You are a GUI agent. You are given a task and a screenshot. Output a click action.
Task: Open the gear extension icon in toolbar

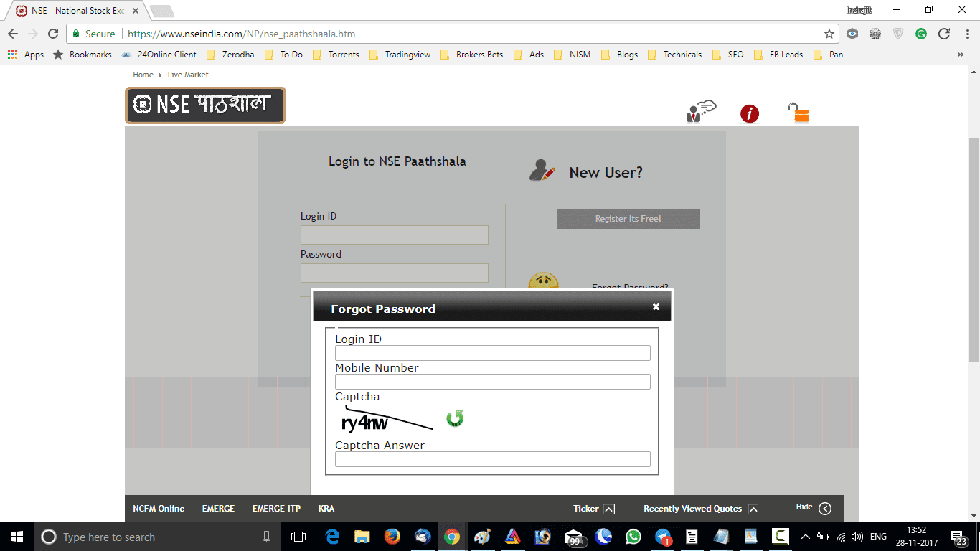[875, 34]
